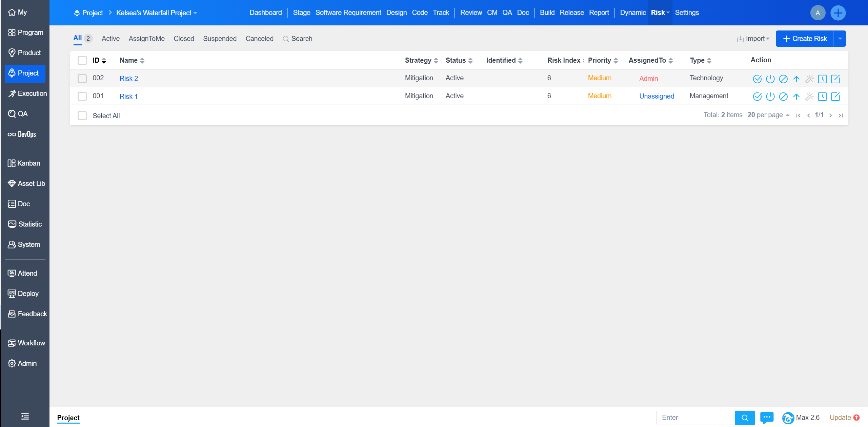This screenshot has width=868, height=427.
Task: Click the cancel slash-circle icon for Risk 2
Action: (783, 79)
